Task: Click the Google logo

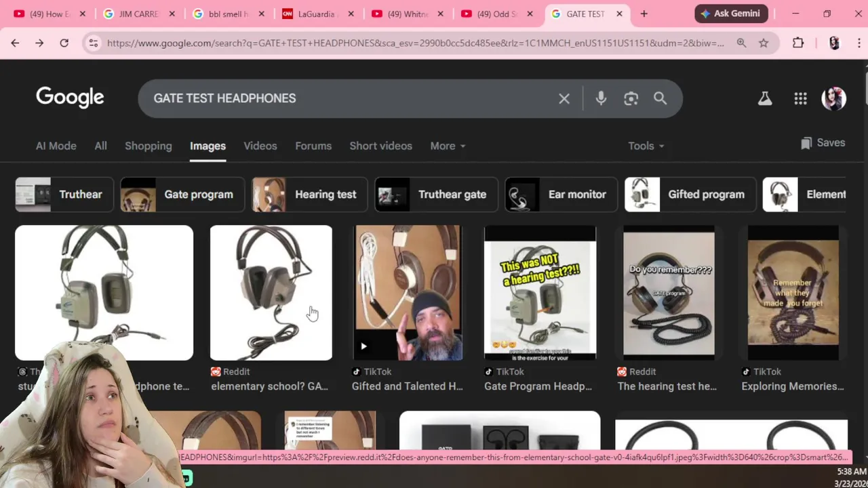Action: 70,98
